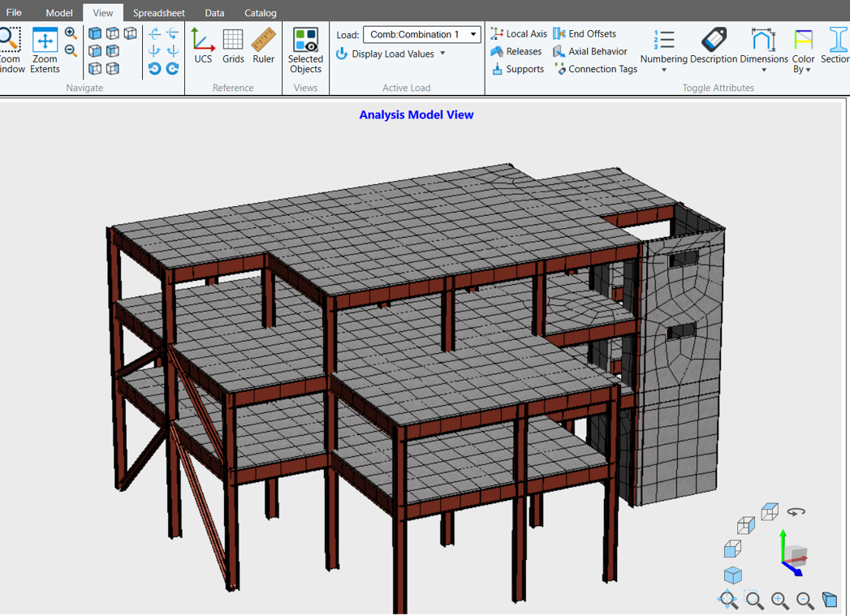Open the Color By options
Image resolution: width=850 pixels, height=616 pixels.
click(x=803, y=50)
